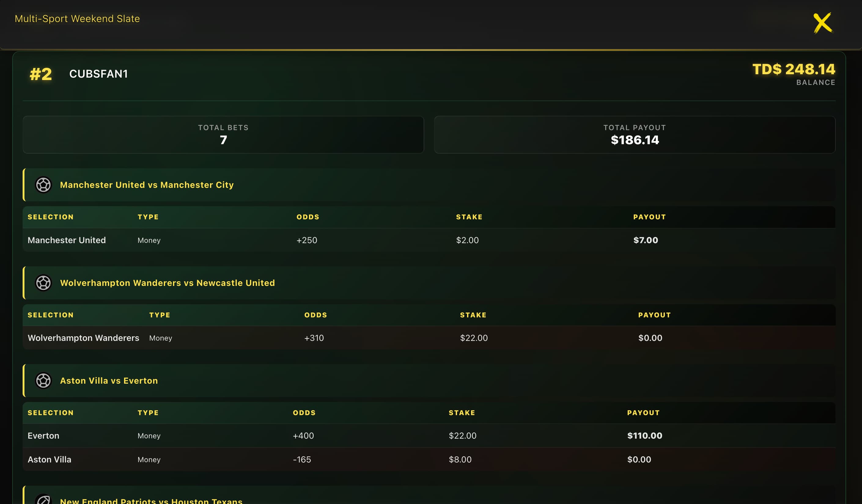Open the Total Bets card
Screen dimensions: 862x504
coord(223,134)
